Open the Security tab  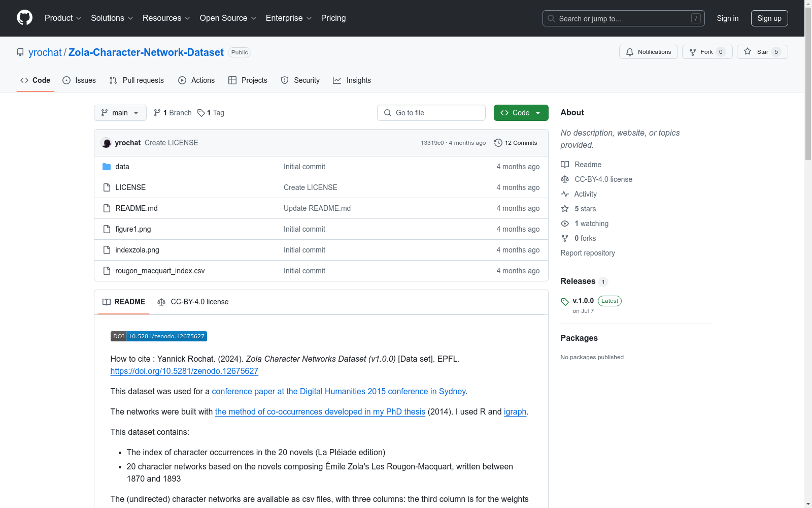tap(300, 80)
